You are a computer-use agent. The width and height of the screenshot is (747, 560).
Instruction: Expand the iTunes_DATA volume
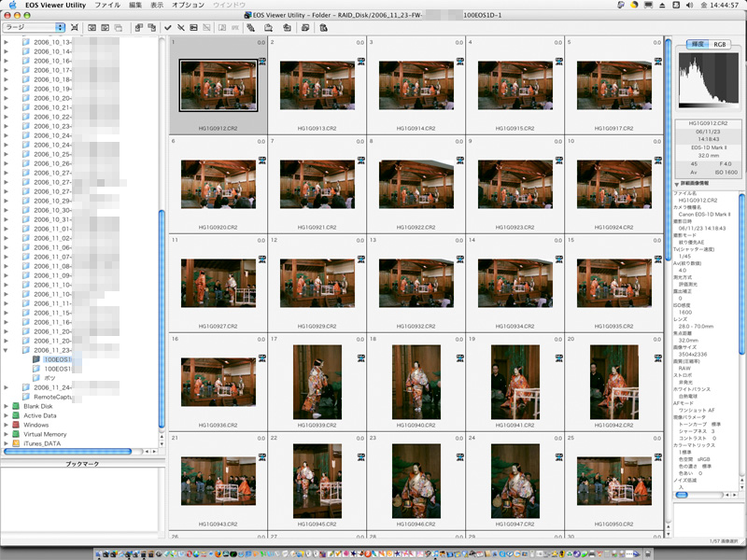(x=6, y=443)
